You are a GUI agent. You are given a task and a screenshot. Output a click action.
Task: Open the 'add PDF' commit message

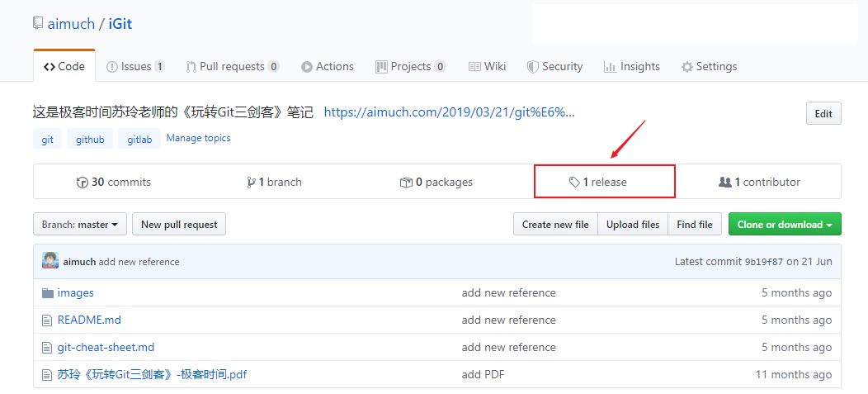pos(483,375)
